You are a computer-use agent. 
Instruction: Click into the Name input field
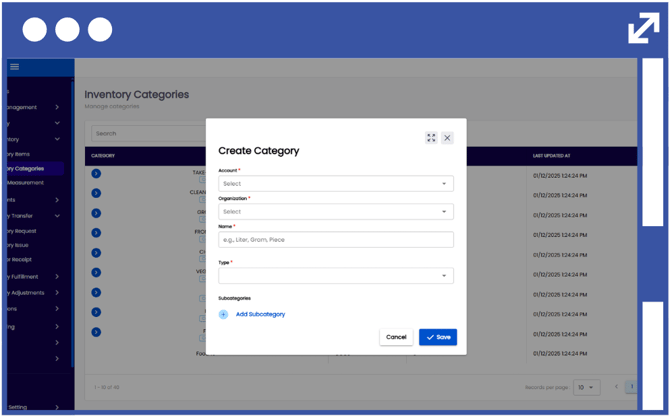coord(335,240)
